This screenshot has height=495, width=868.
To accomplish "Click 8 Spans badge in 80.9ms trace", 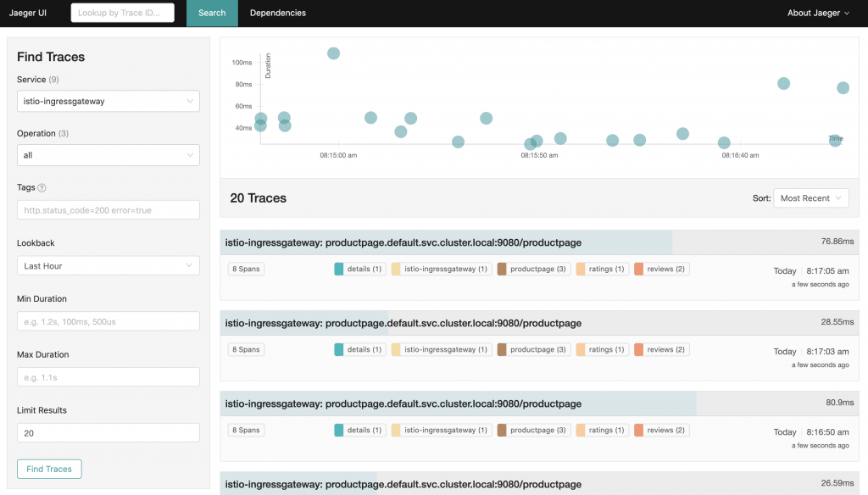I will (246, 431).
